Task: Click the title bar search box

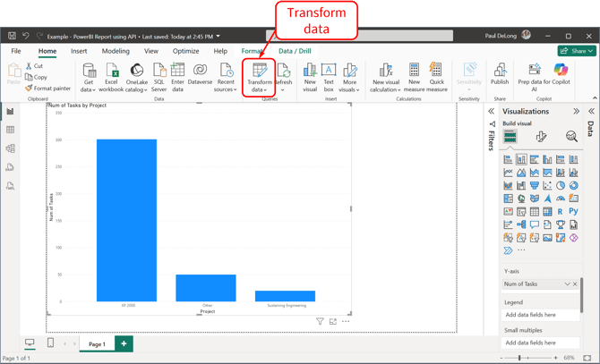Action: click(x=360, y=36)
